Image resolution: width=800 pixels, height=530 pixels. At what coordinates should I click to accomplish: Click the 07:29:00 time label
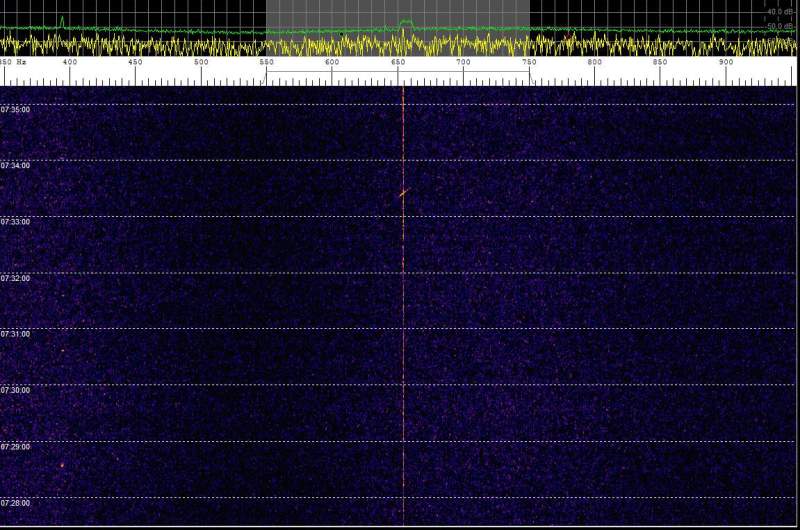point(16,447)
